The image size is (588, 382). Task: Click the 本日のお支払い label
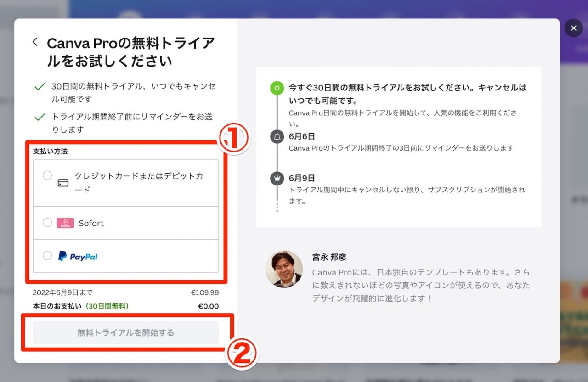[x=57, y=306]
